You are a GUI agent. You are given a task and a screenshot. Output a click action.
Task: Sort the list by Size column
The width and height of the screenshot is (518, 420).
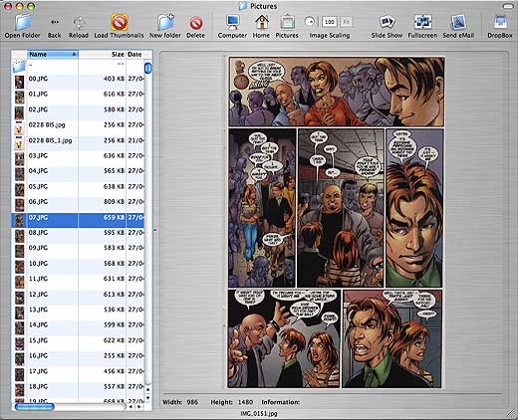tap(102, 55)
